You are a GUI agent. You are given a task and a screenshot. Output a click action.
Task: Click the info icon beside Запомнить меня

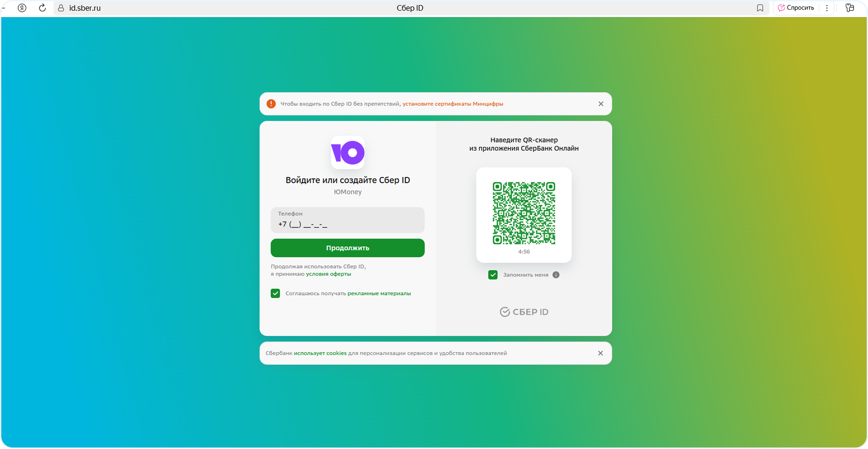(x=556, y=275)
